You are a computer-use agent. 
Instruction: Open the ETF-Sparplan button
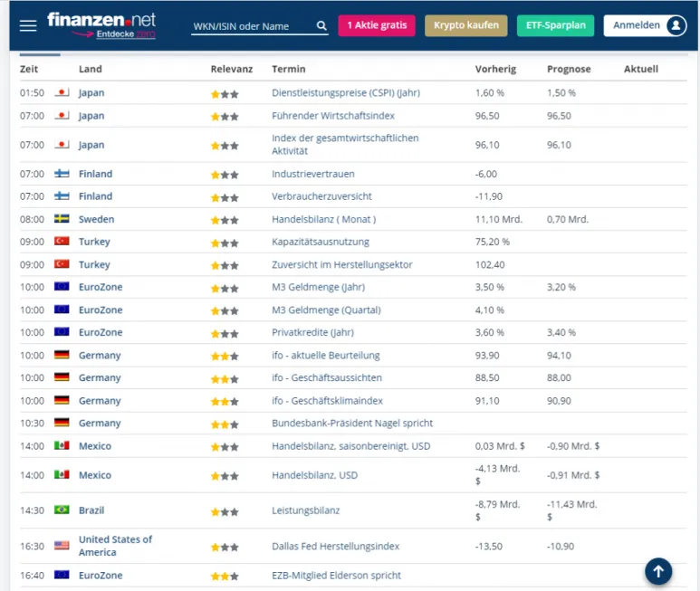(x=555, y=25)
